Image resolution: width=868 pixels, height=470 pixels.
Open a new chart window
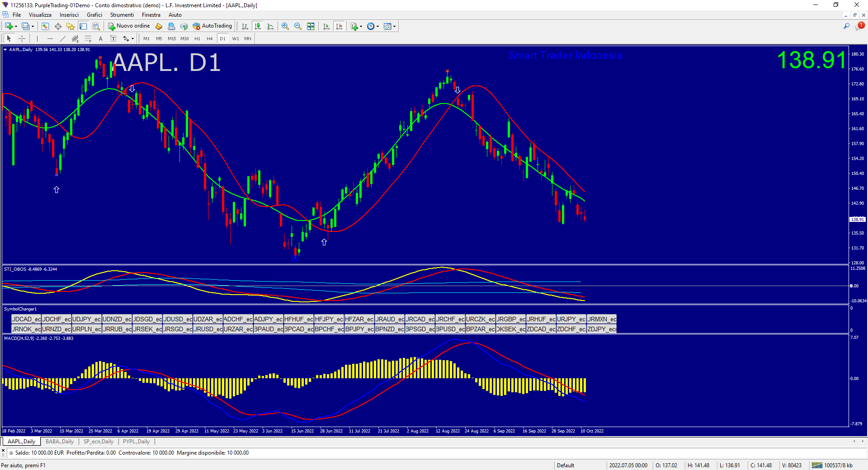coord(9,26)
